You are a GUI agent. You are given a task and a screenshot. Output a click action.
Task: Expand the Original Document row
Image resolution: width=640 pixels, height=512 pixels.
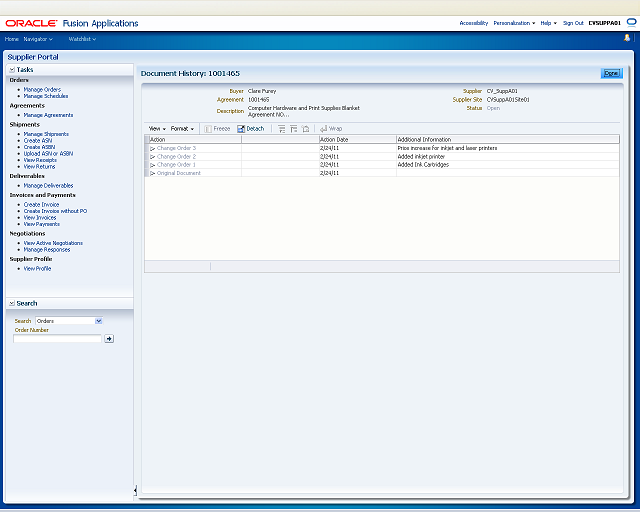[152, 174]
